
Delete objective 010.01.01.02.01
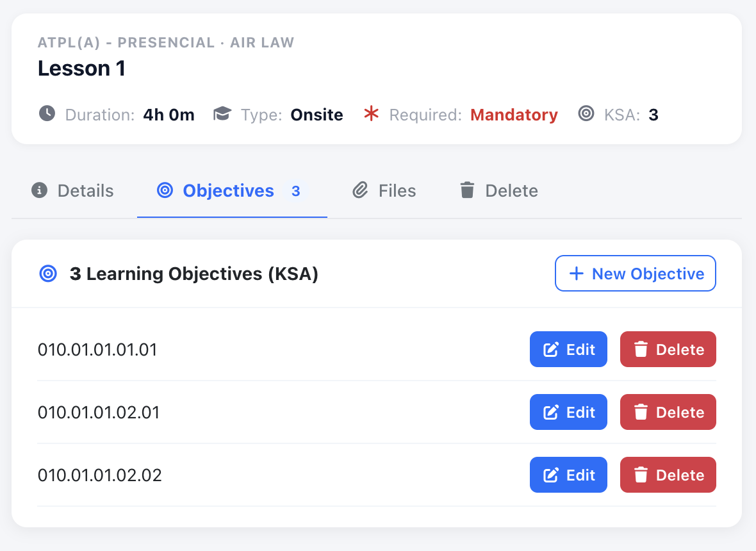(x=668, y=412)
